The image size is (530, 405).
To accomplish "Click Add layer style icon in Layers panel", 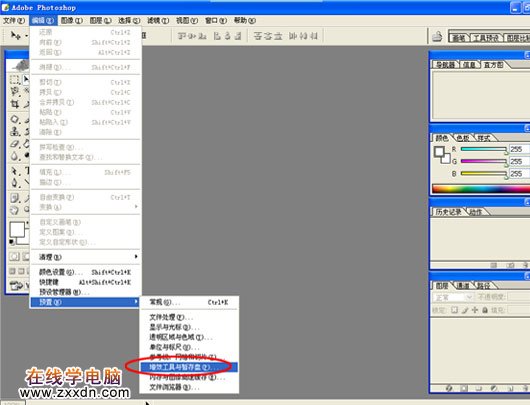I will (x=449, y=388).
